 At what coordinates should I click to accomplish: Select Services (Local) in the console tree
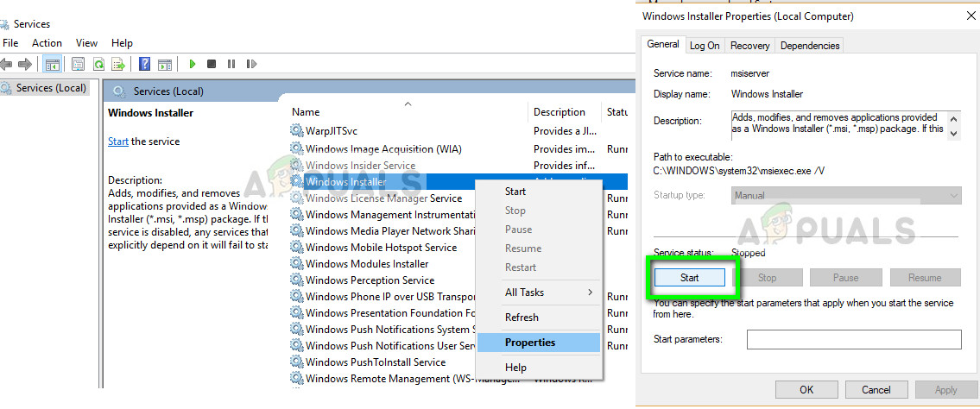pyautogui.click(x=50, y=88)
